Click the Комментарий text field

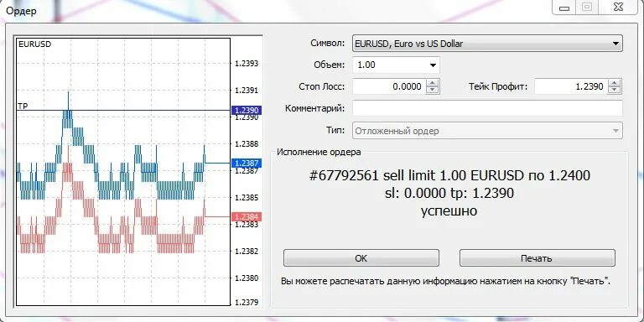coord(487,108)
